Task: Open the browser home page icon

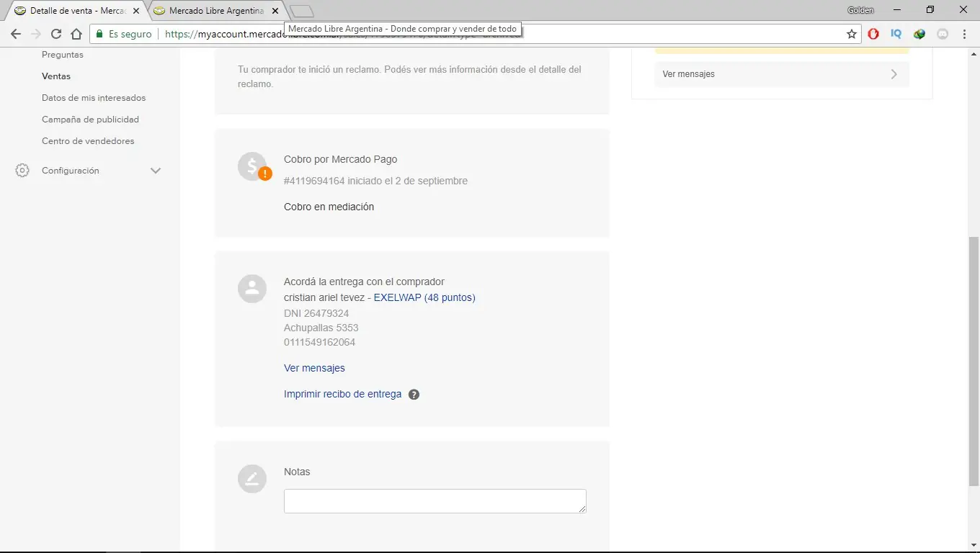Action: point(76,34)
